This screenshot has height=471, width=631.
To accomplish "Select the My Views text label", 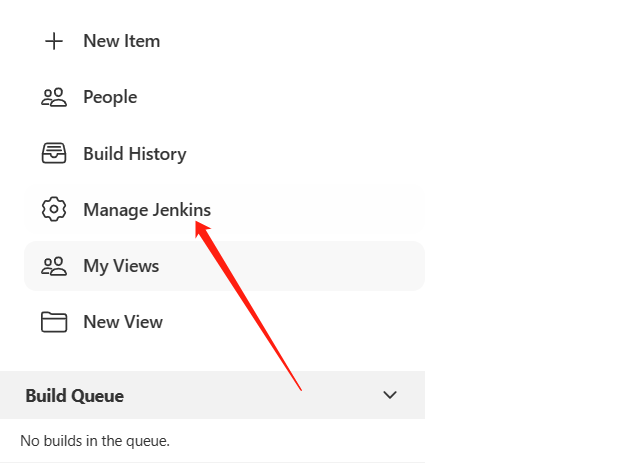I will tap(121, 266).
